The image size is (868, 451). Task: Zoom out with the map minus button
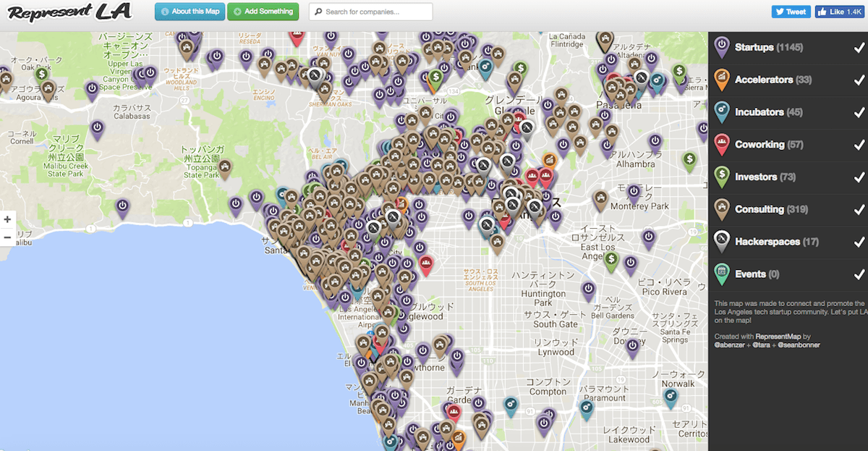[x=7, y=237]
